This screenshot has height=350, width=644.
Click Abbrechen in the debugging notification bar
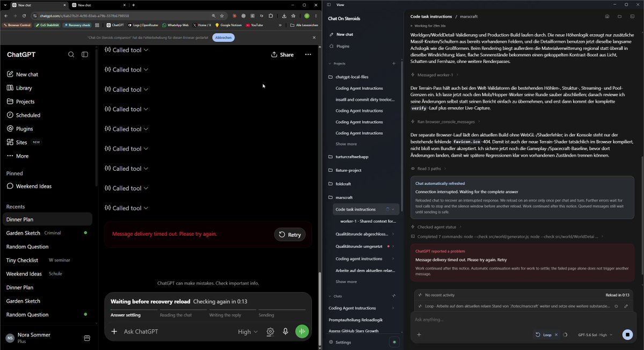tap(223, 38)
